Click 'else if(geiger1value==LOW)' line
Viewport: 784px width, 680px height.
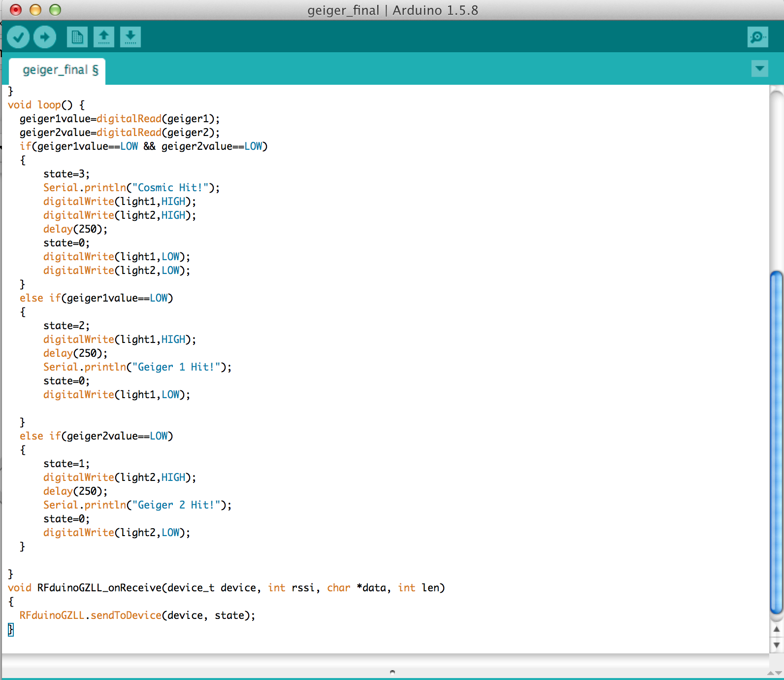tap(97, 298)
